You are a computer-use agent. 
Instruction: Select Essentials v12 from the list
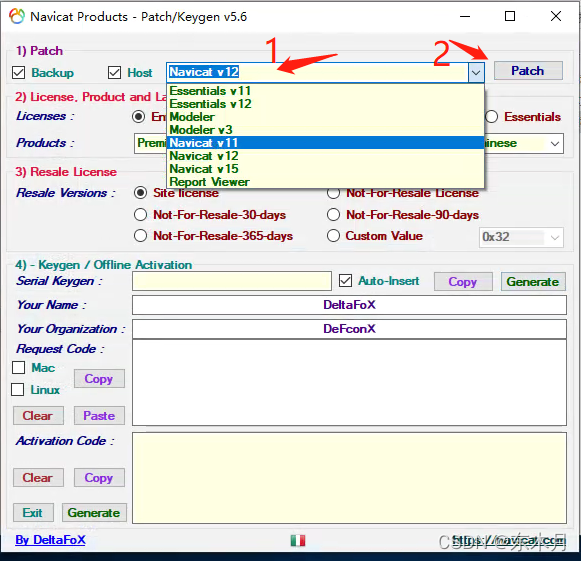326,104
